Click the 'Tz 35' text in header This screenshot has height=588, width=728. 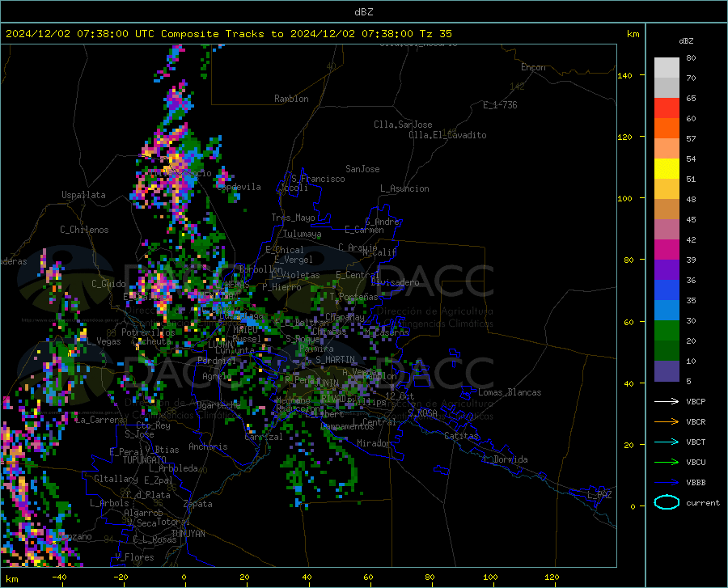coord(436,34)
